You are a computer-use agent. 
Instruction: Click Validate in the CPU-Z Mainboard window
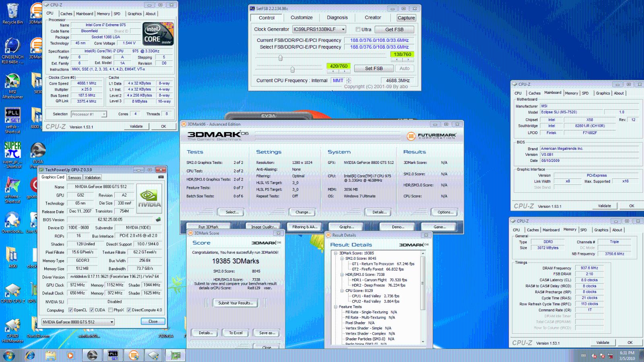click(604, 206)
